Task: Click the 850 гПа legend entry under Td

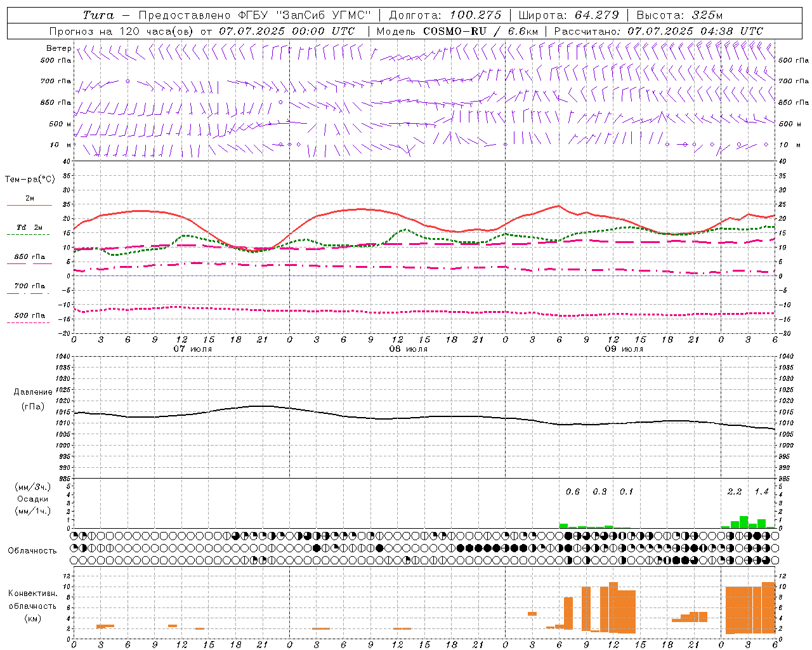Action: [30, 257]
